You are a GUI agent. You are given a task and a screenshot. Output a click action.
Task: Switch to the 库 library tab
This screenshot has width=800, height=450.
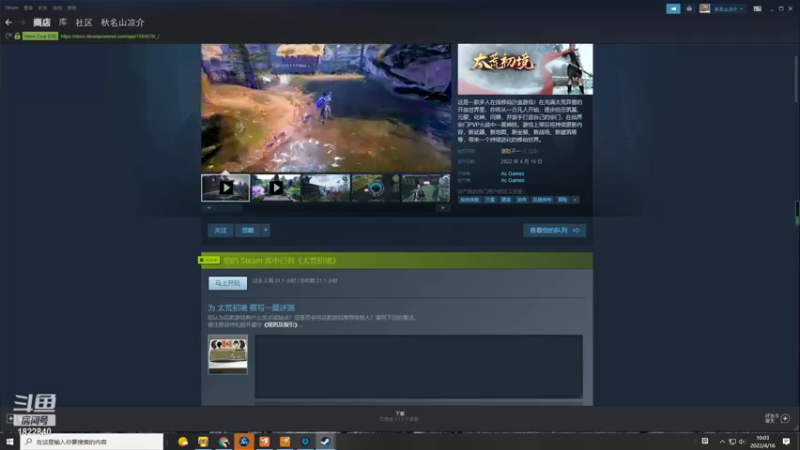(x=63, y=22)
